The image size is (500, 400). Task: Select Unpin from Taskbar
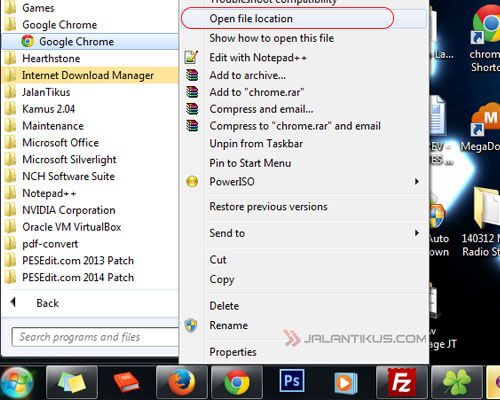[256, 144]
